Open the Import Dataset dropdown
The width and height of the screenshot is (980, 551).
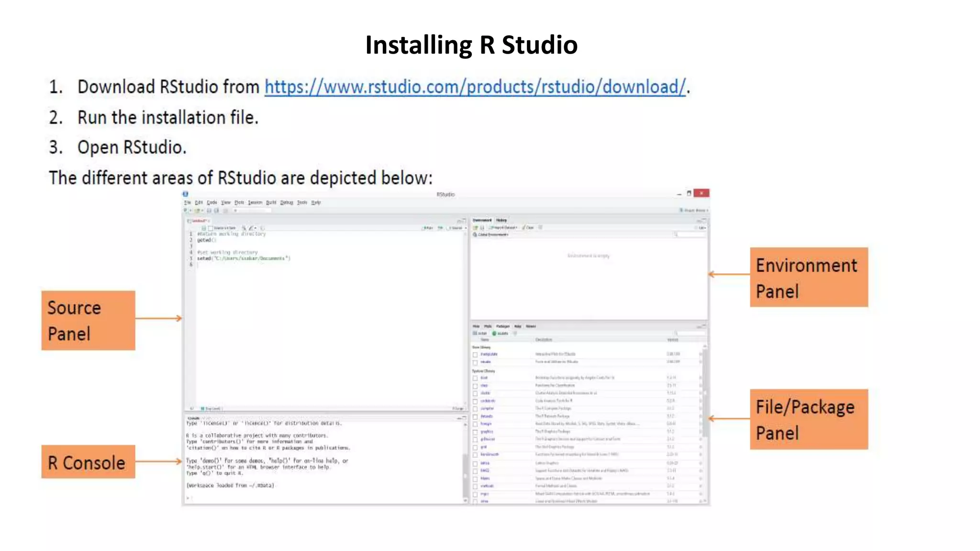[x=503, y=228]
